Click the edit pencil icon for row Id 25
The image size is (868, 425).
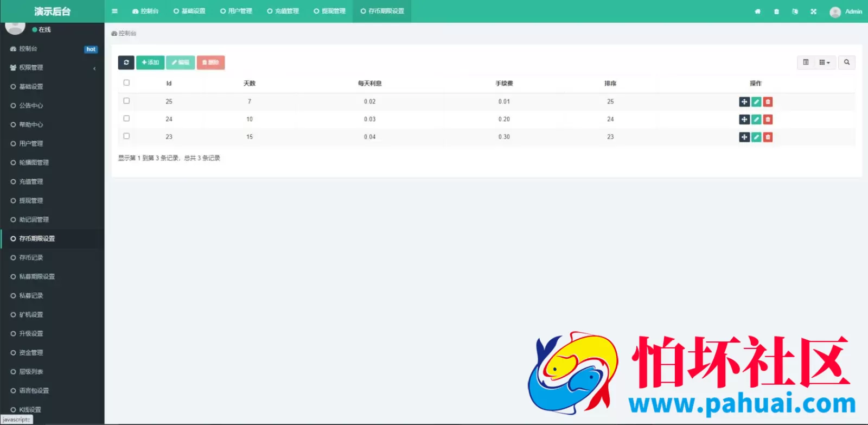click(x=756, y=102)
